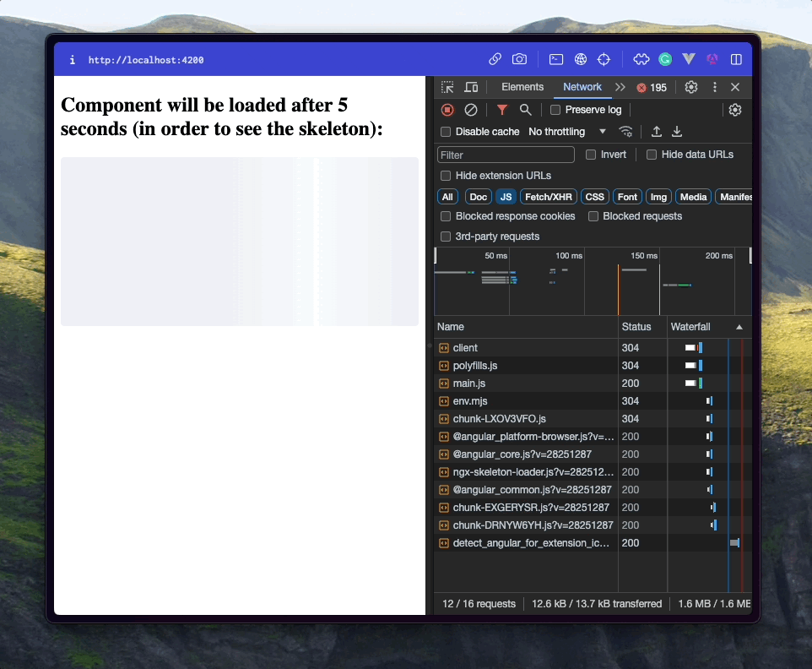Check Hide extension URLs checkbox
This screenshot has width=812, height=669.
pos(446,176)
